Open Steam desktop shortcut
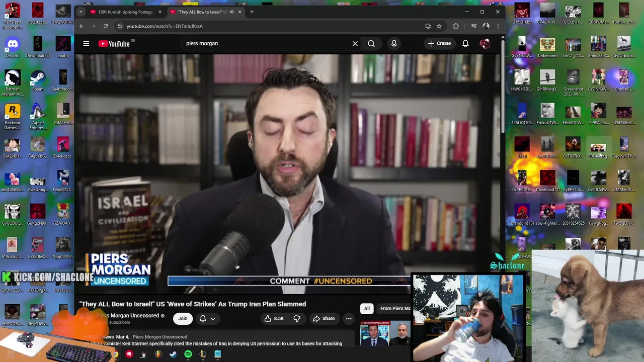Viewport: 644px width, 362px height. [38, 80]
